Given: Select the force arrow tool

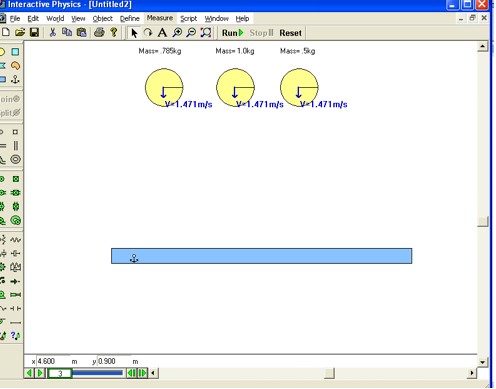Looking at the screenshot, I should 15,281.
